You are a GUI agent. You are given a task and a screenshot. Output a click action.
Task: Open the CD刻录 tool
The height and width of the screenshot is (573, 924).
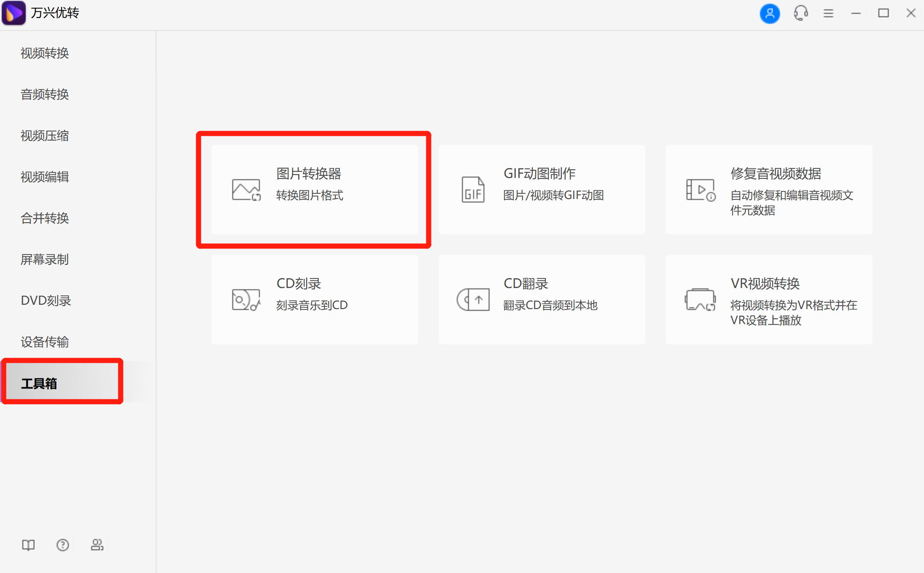314,299
